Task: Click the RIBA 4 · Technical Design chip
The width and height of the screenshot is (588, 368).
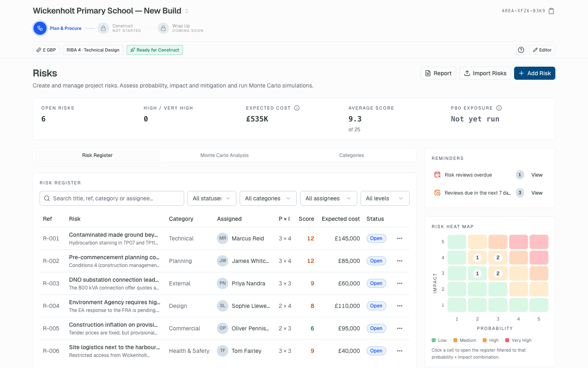Action: (93, 50)
